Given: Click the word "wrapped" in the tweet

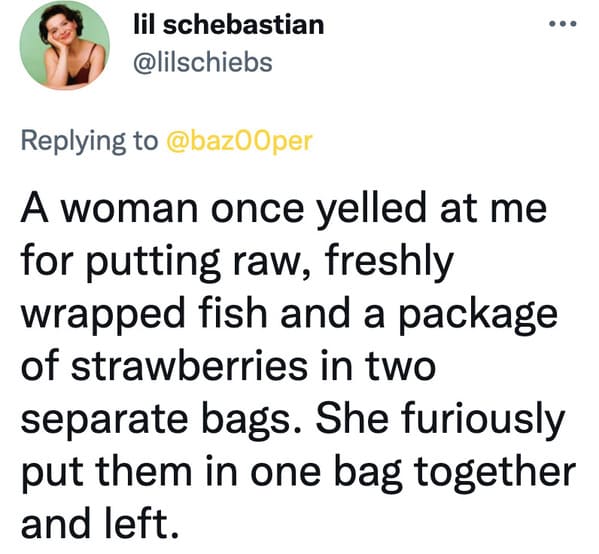Looking at the screenshot, I should [x=103, y=317].
